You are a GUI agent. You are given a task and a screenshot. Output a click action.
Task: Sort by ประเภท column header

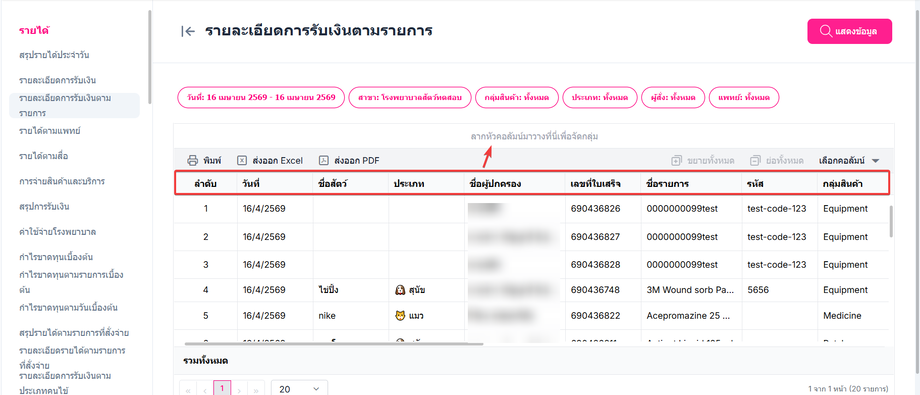(x=426, y=184)
